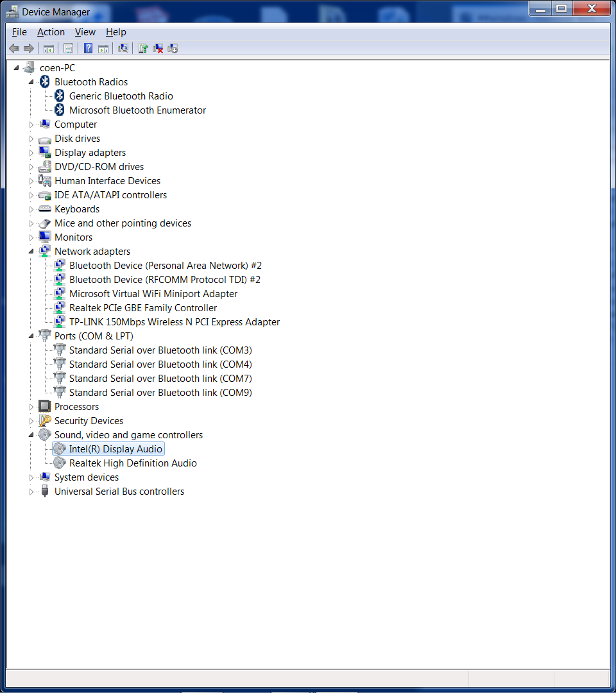Open the Help menu

116,32
